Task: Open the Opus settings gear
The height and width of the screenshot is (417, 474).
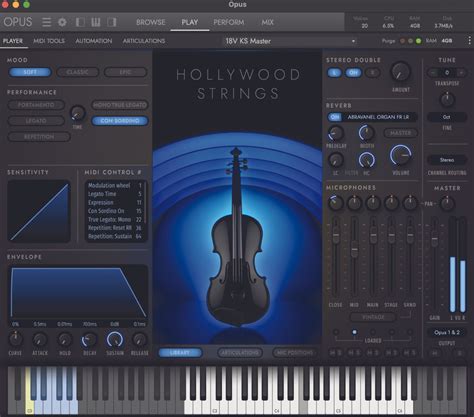Action: (x=62, y=22)
